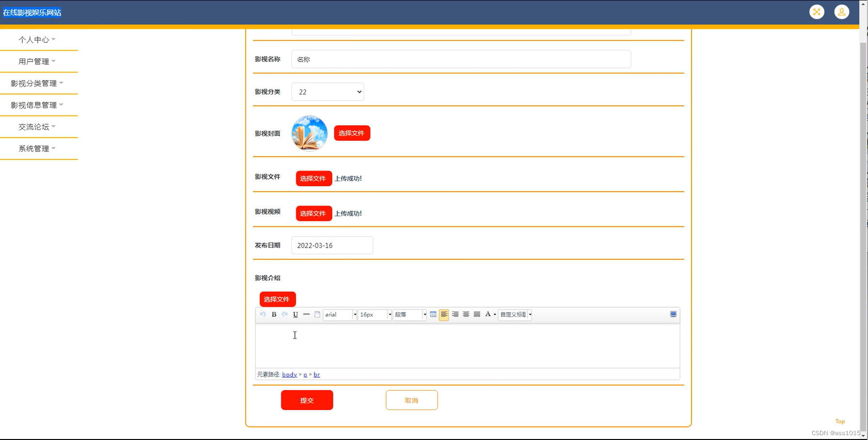Click the user avatar icon in header
Viewport: 868px width, 440px height.
(x=842, y=12)
